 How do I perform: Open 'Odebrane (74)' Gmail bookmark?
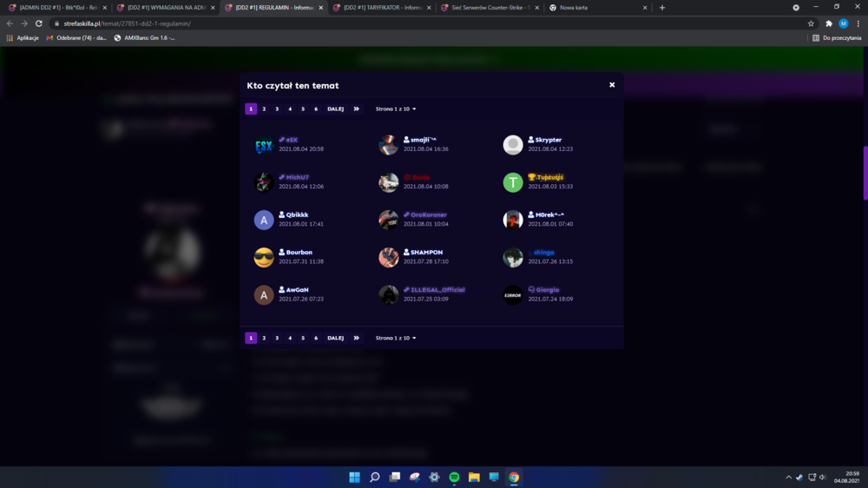(76, 37)
